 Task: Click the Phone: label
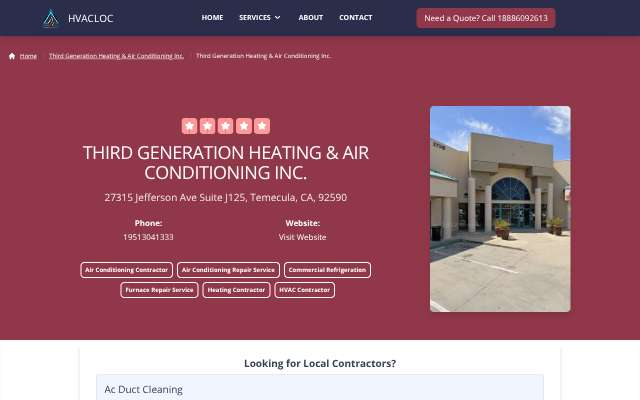148,223
